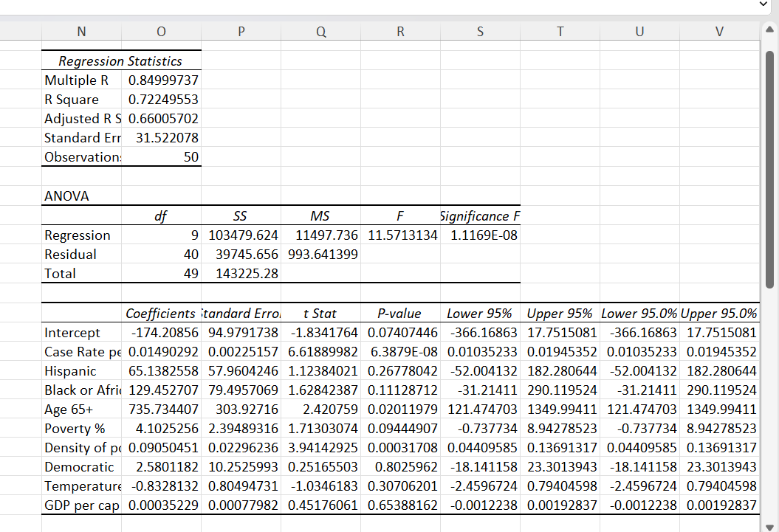Select the Total row df cell showing 49

pyautogui.click(x=161, y=273)
